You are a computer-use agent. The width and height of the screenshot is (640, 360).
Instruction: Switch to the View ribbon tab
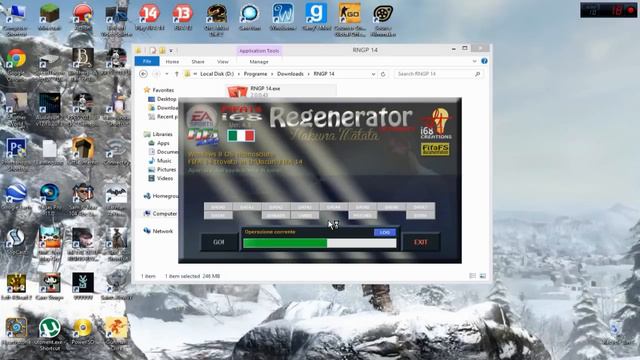coord(222,62)
